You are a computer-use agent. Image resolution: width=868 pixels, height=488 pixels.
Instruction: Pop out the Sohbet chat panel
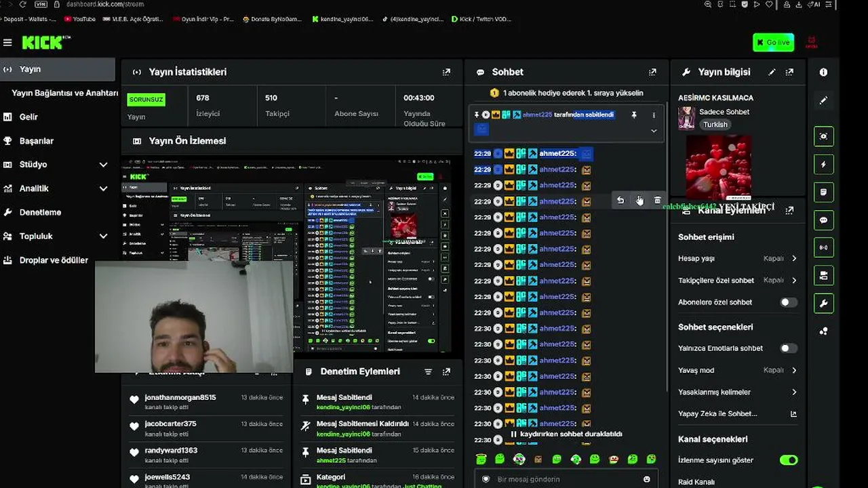click(652, 72)
